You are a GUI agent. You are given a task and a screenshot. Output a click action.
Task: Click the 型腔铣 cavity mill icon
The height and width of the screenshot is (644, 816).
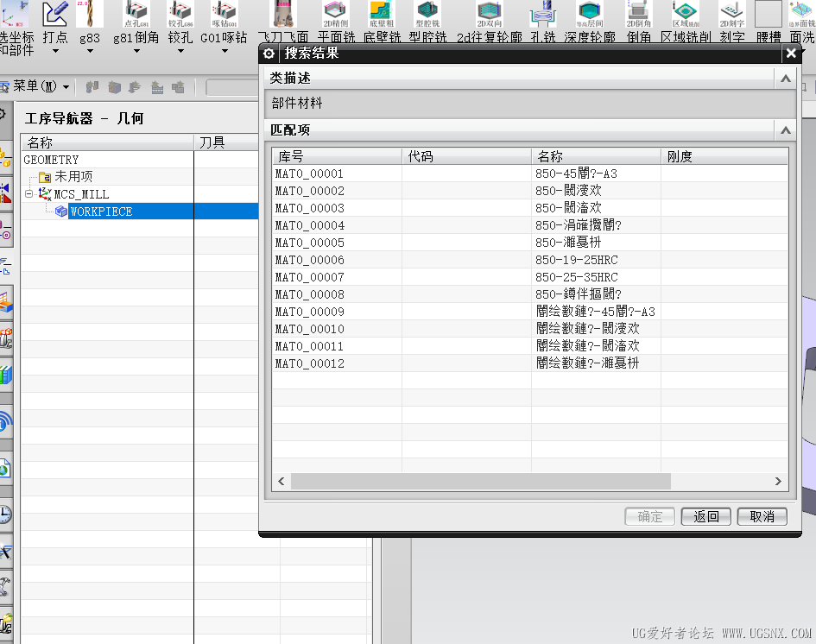point(427,14)
